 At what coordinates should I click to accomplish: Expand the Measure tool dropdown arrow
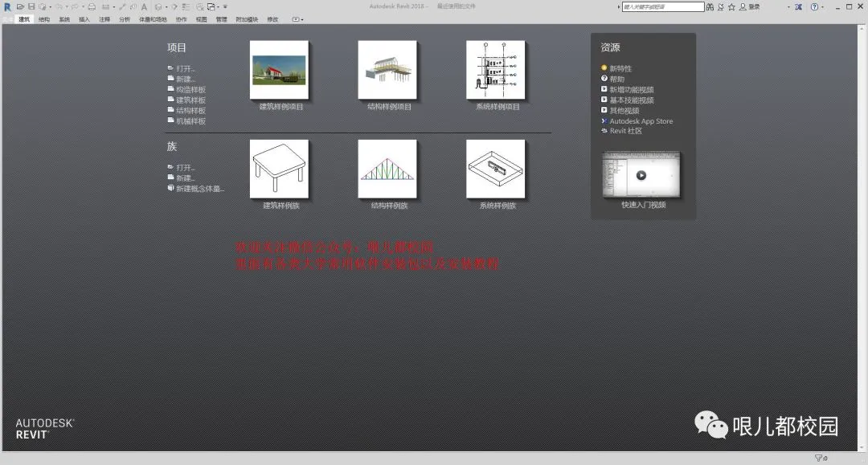coord(114,7)
